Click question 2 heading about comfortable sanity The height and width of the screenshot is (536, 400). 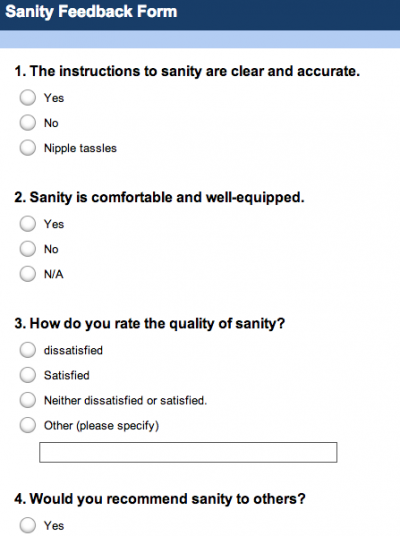tap(159, 198)
